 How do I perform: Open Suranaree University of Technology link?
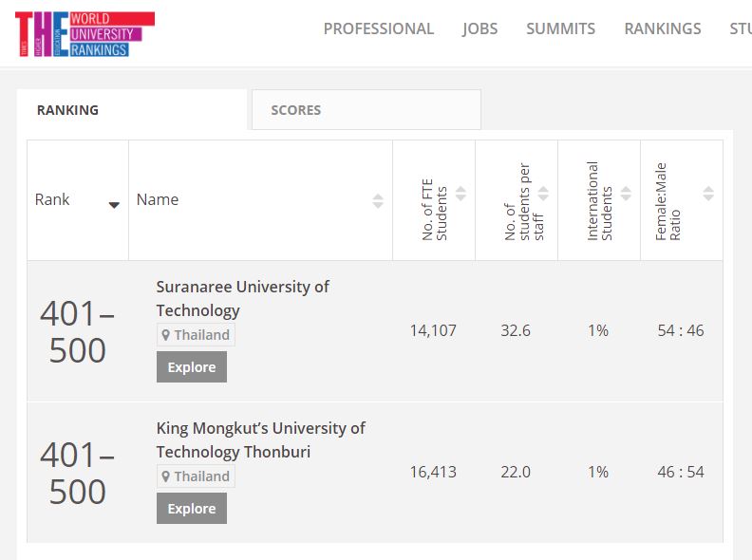pyautogui.click(x=242, y=298)
